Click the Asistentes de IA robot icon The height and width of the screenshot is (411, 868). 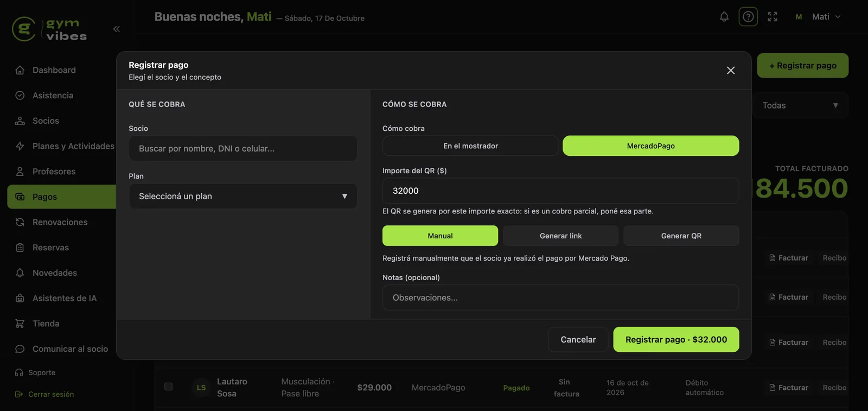tap(20, 298)
